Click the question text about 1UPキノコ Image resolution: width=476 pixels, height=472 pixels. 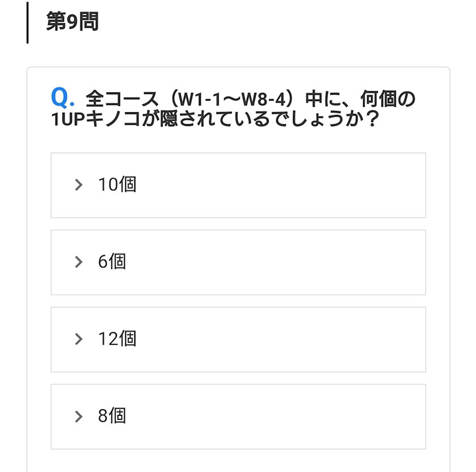(x=233, y=108)
